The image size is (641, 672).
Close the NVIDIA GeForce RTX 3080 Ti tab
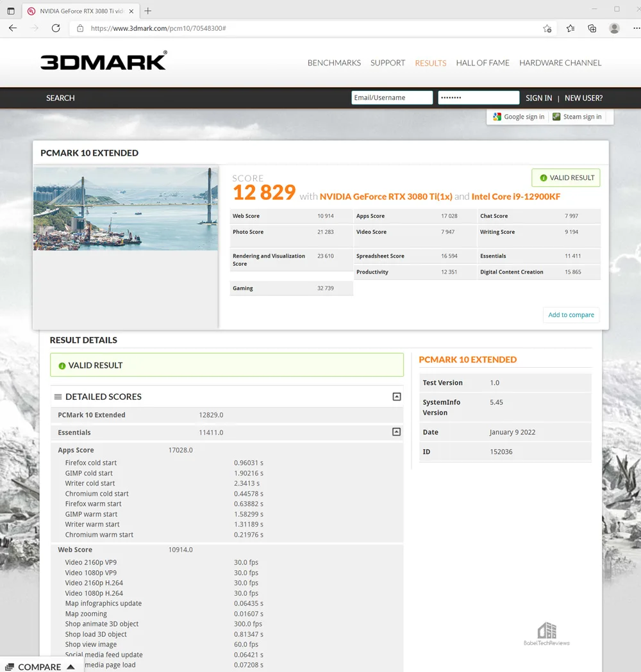click(131, 12)
